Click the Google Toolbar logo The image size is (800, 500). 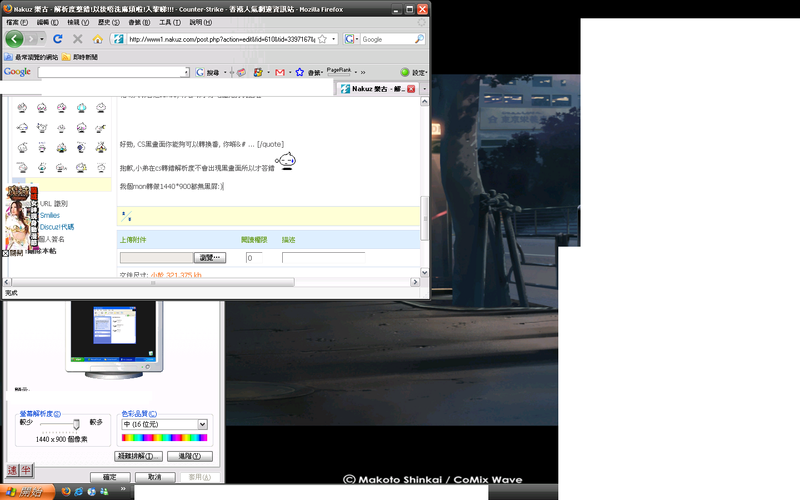tap(17, 72)
